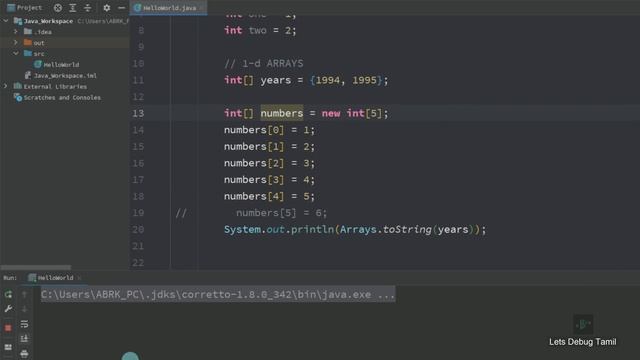Open run configuration wrench icon
Viewport: 640px width, 360px height.
8,309
